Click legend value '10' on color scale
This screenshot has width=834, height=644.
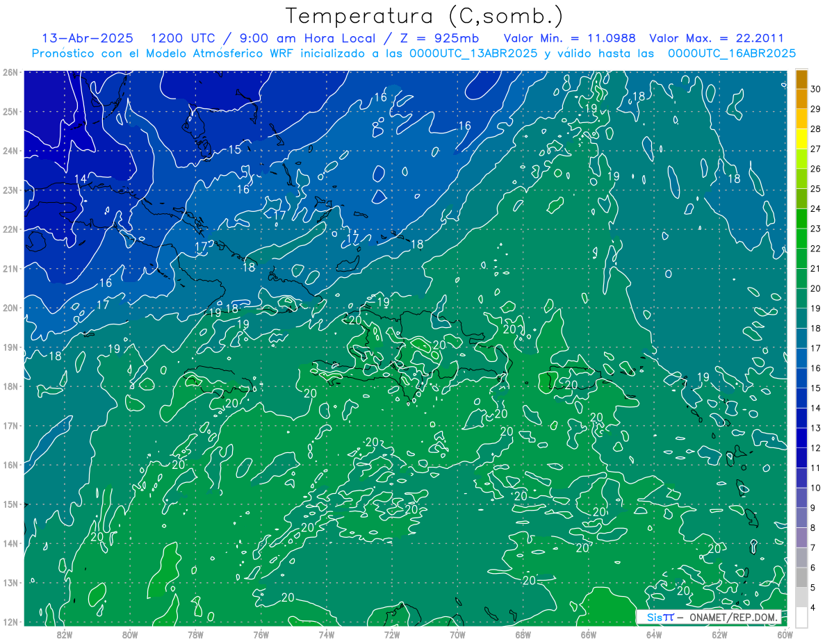click(816, 488)
